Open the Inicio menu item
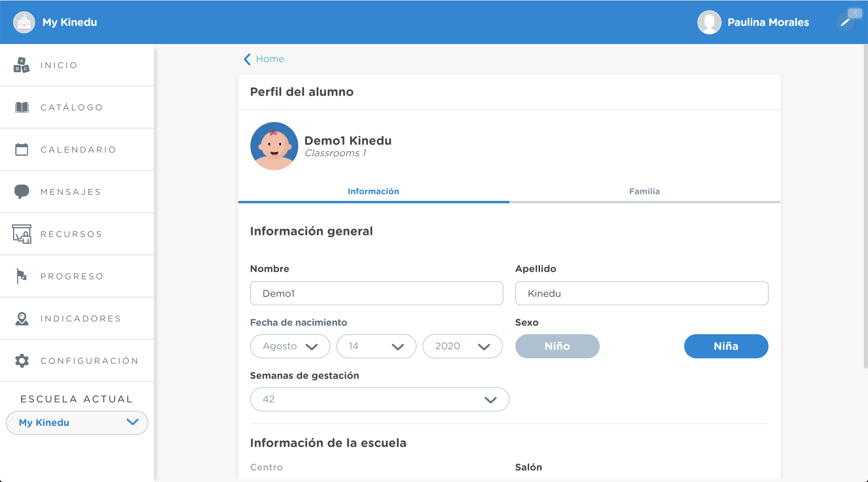 click(77, 65)
